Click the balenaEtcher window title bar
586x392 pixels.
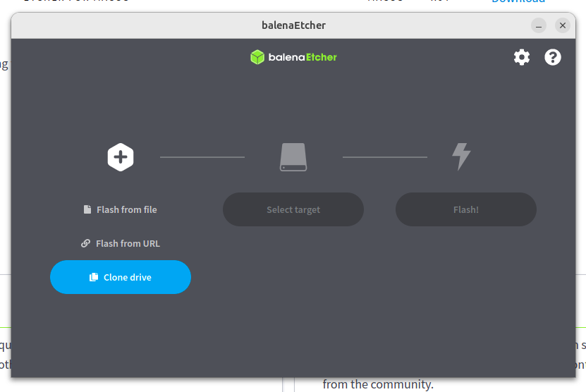click(x=293, y=25)
